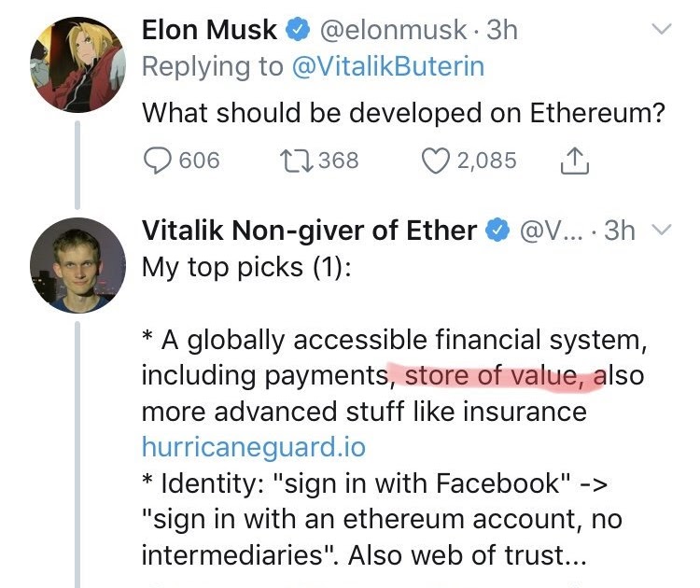This screenshot has height=588, width=700.
Task: Open Elon Musk's anime profile avatar
Action: (x=77, y=64)
